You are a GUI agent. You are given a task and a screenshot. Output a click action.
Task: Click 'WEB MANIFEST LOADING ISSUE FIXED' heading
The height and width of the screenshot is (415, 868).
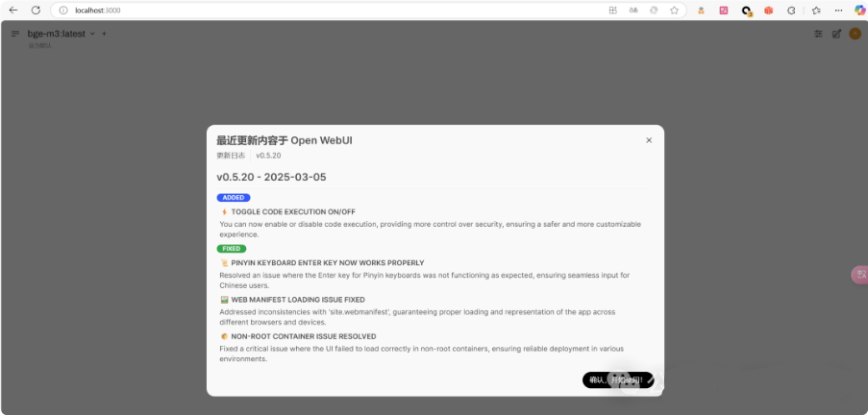298,300
